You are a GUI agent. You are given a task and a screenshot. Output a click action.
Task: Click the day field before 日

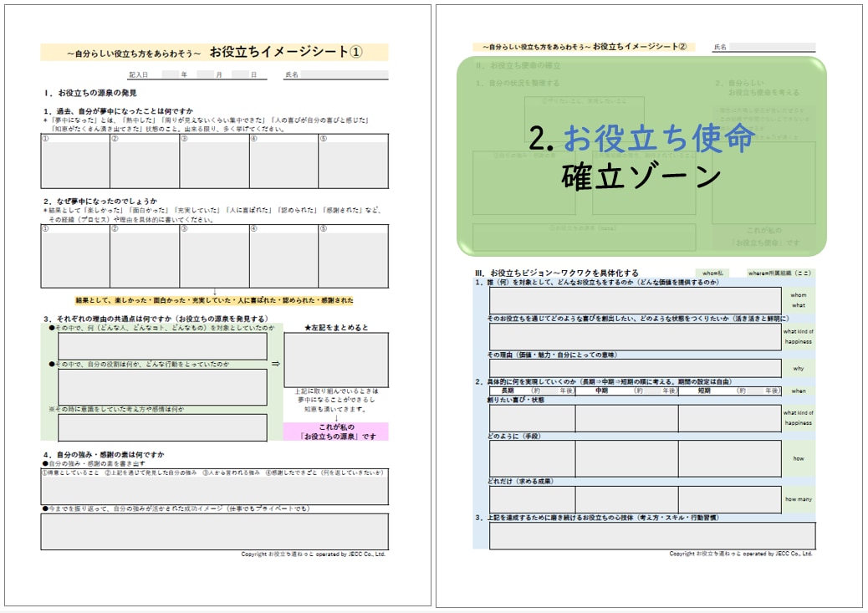pos(240,74)
